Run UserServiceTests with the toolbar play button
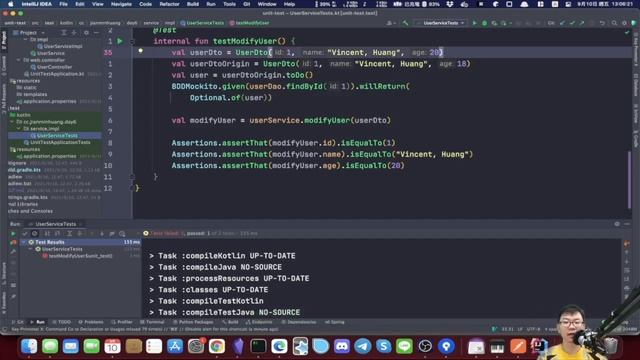Viewport: 640px width, 360px height. [474, 23]
